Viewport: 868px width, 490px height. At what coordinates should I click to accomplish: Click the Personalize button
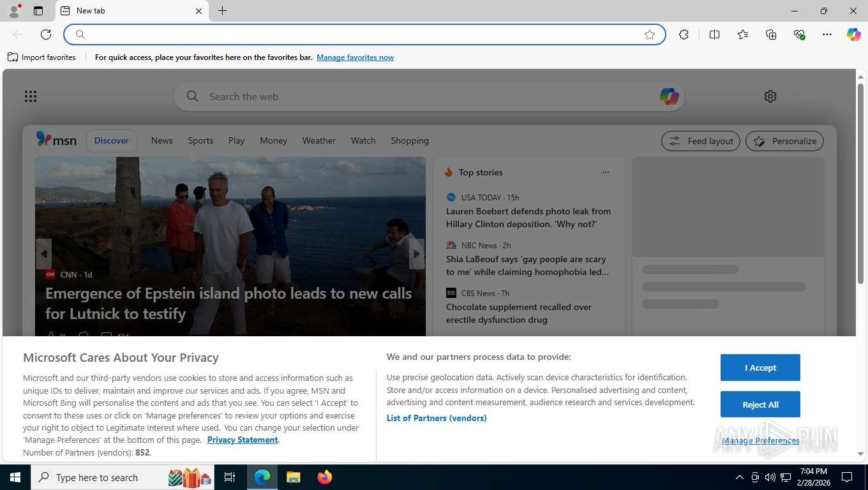[784, 141]
